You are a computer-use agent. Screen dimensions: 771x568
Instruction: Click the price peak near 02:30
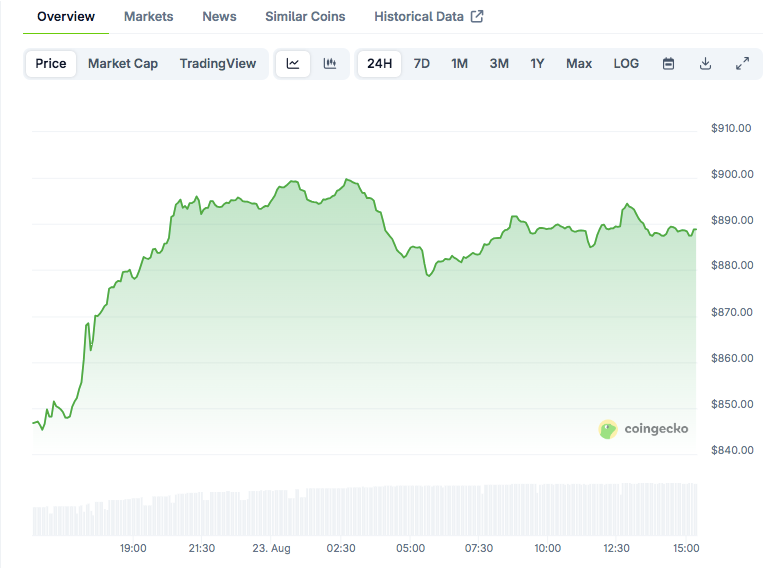tap(347, 179)
